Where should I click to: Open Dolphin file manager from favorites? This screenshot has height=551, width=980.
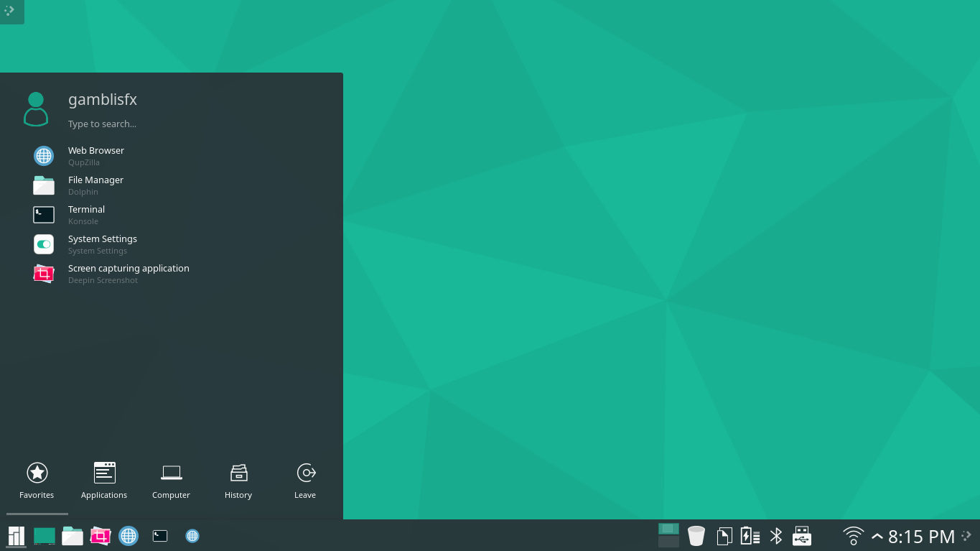(95, 185)
